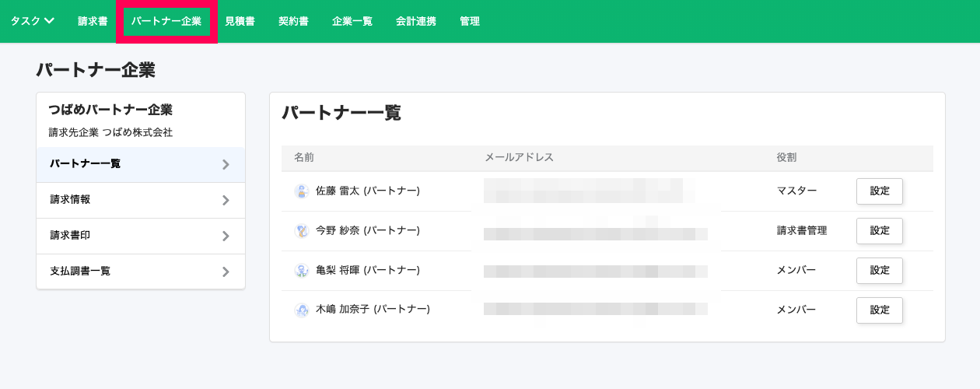Open the 企業一覧 tab
This screenshot has width=980, height=389.
(352, 21)
